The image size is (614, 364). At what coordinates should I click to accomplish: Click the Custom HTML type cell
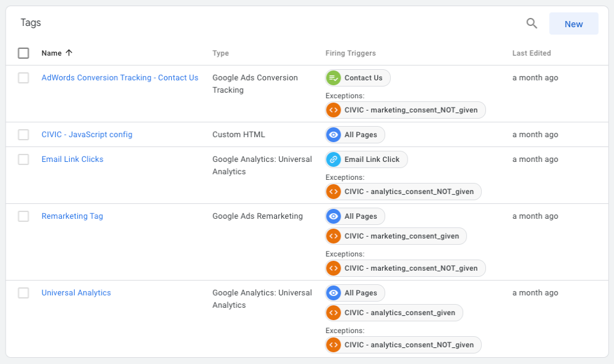[239, 134]
